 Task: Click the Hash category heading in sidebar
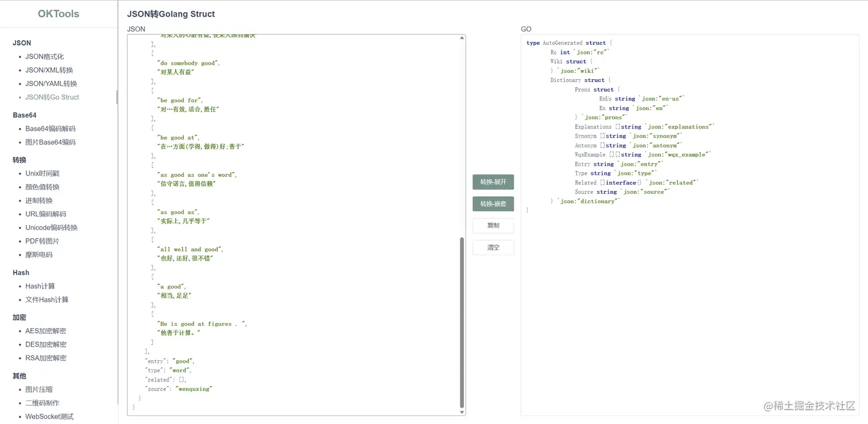21,273
